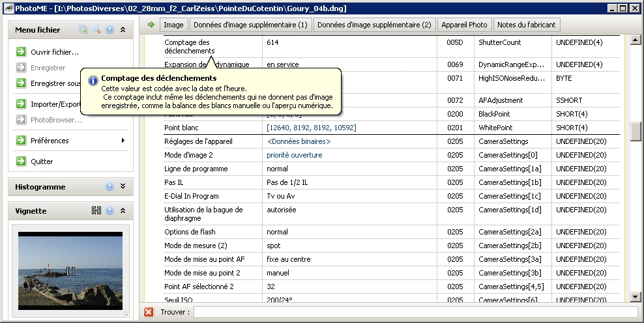Click the scrollbar down arrow
This screenshot has height=323, width=644.
[x=635, y=297]
